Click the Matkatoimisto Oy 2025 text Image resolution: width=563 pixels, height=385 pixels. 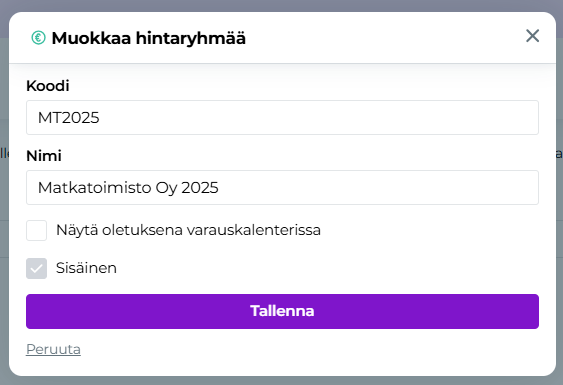(x=128, y=188)
